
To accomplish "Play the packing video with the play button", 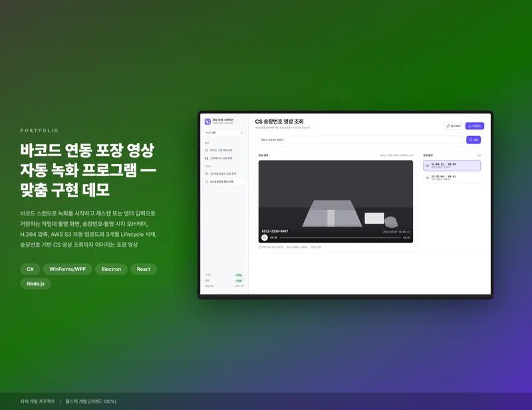I will (x=265, y=237).
